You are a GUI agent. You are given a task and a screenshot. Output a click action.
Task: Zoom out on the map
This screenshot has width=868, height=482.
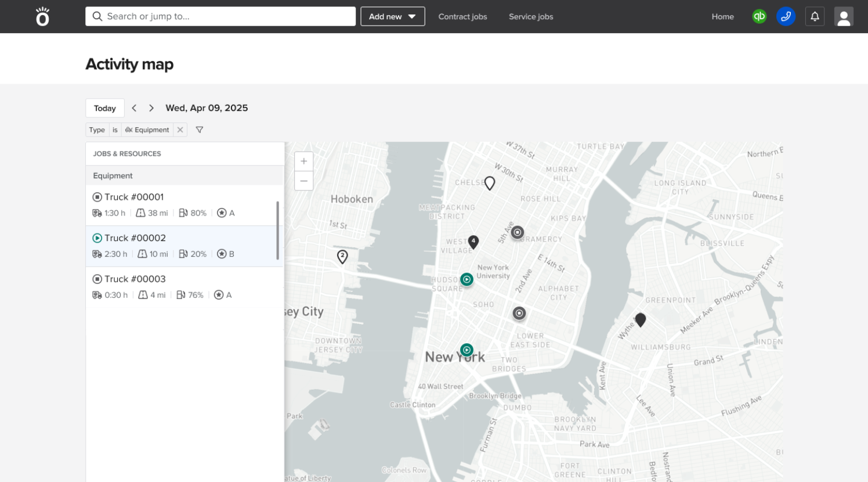point(303,181)
